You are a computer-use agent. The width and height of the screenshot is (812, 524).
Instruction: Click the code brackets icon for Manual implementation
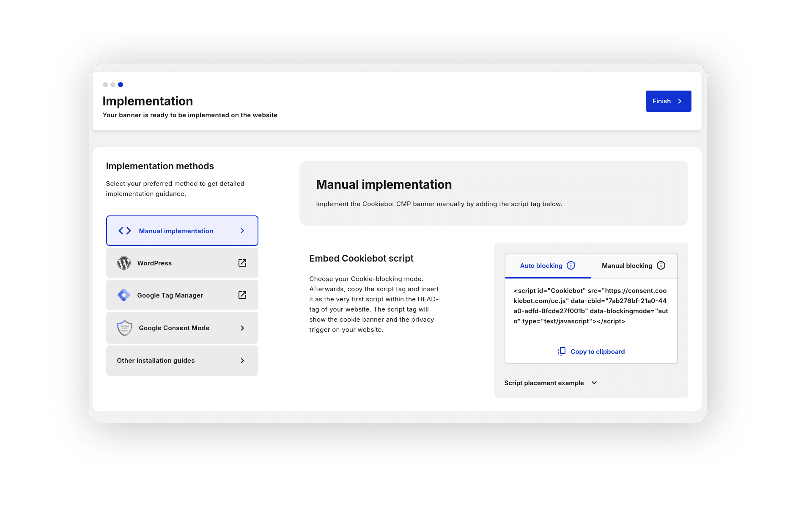tap(125, 231)
